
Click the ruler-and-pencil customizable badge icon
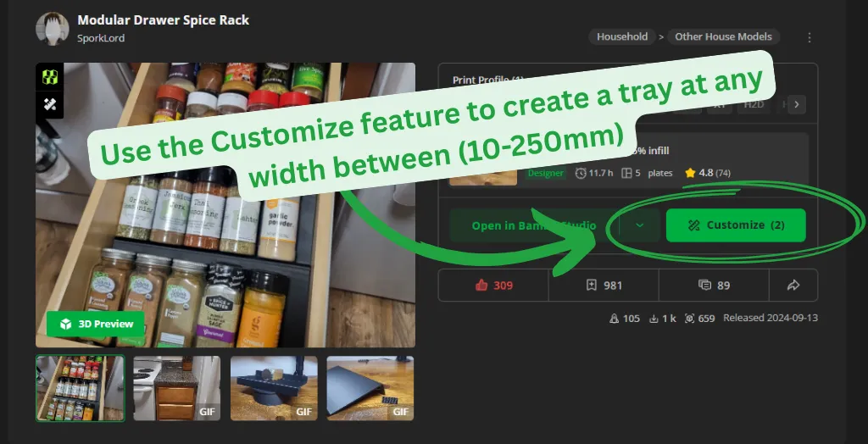coord(50,104)
